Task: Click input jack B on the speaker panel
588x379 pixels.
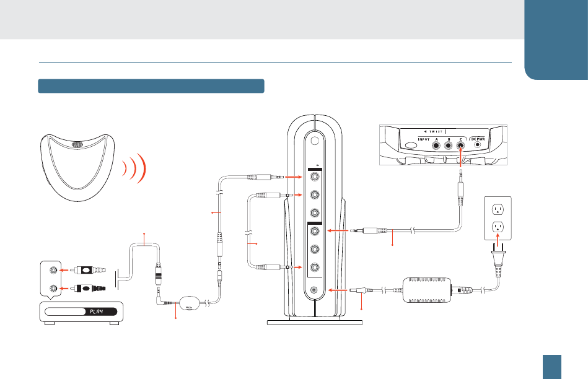Action: [x=448, y=146]
